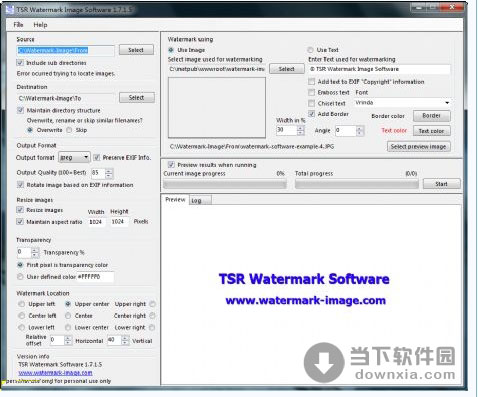Click the Output Quality spinner arrows

(109, 173)
